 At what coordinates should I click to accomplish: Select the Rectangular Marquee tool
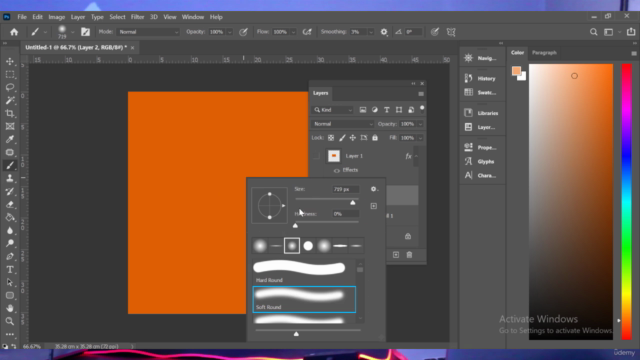10,74
